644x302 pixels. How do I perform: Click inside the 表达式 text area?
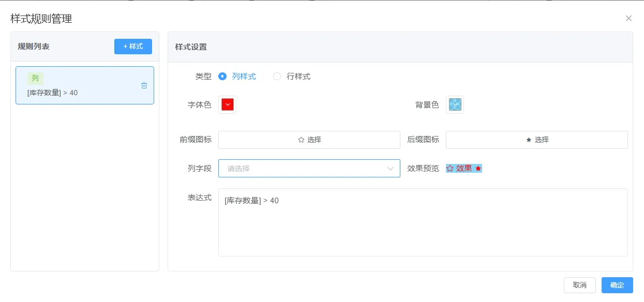[423, 222]
